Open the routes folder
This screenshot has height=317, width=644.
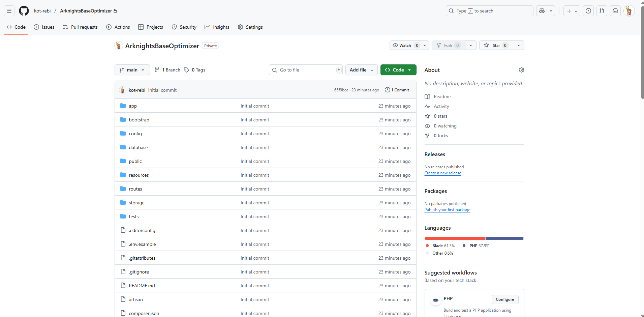pos(135,189)
